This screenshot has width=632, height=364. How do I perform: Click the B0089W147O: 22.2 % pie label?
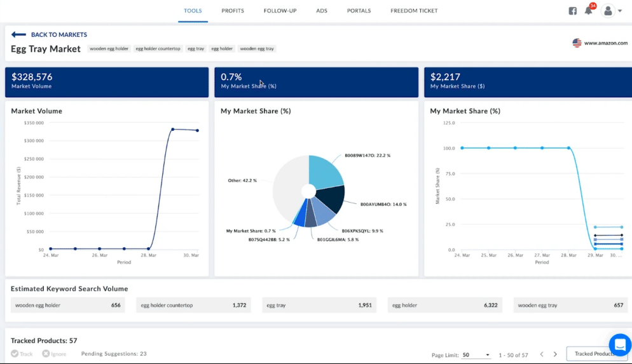368,156
